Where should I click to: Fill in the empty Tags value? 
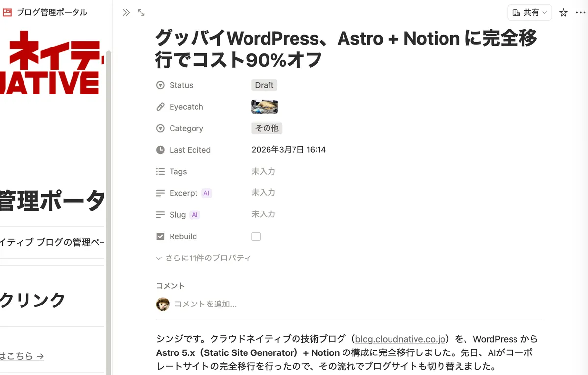(264, 171)
